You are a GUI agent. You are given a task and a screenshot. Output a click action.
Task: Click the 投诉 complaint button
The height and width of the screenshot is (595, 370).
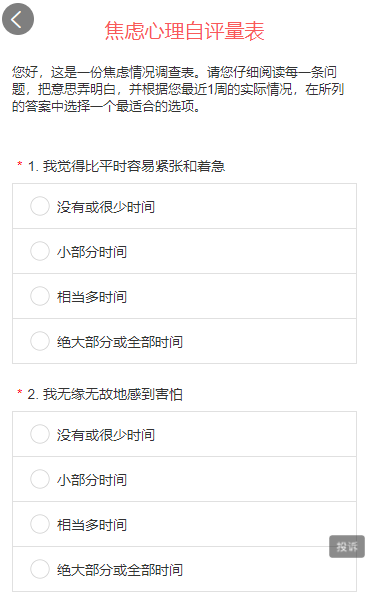click(x=347, y=546)
